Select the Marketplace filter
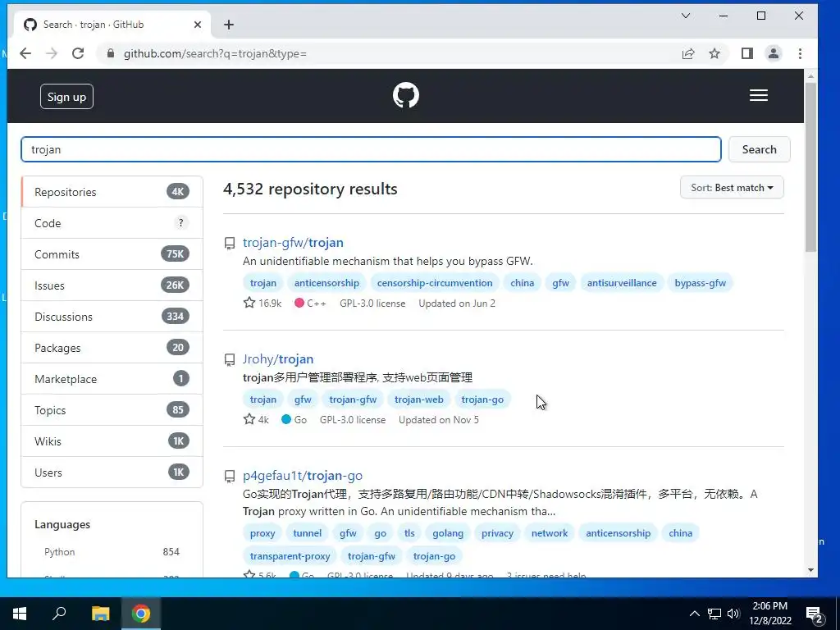This screenshot has height=630, width=840. tap(112, 379)
